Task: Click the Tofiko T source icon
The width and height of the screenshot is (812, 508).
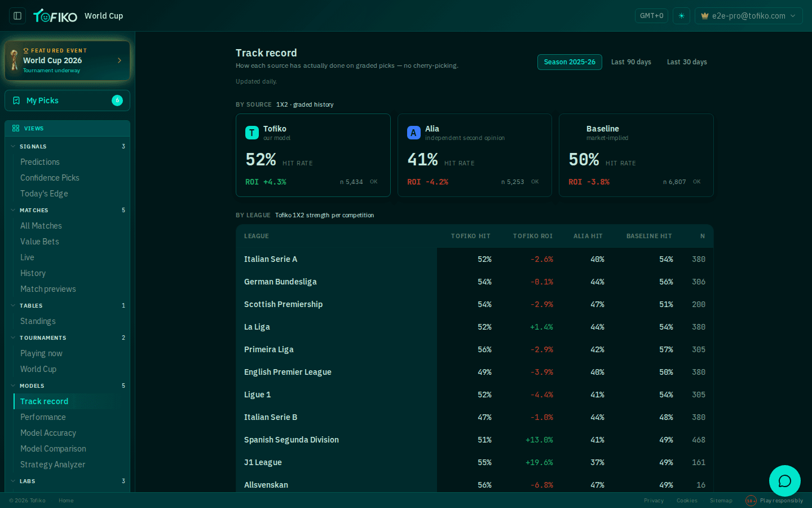Action: tap(252, 133)
